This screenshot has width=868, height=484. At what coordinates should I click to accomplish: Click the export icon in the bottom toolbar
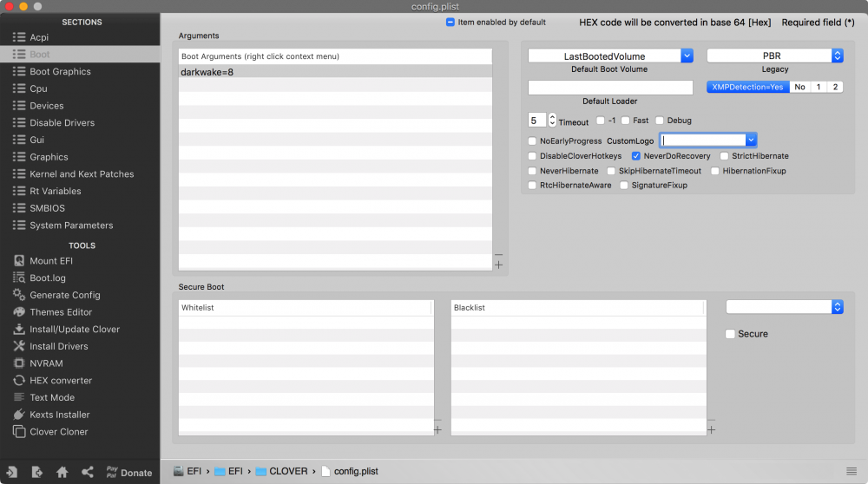[36, 472]
